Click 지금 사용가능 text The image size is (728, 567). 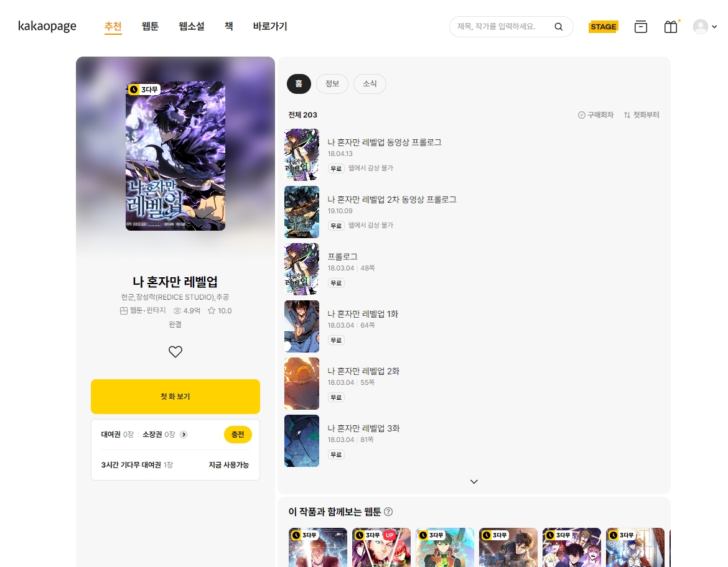point(228,465)
